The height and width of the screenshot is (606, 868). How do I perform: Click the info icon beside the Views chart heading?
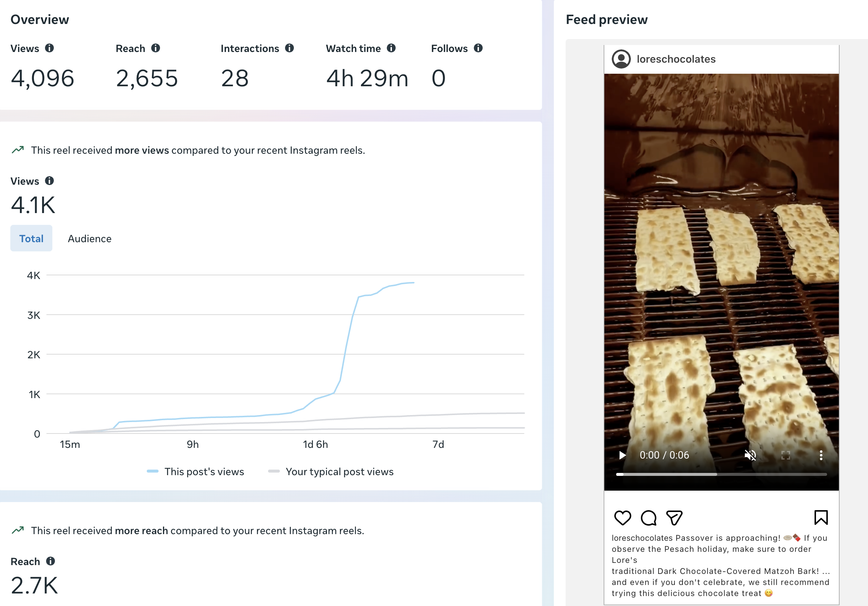[x=49, y=181]
